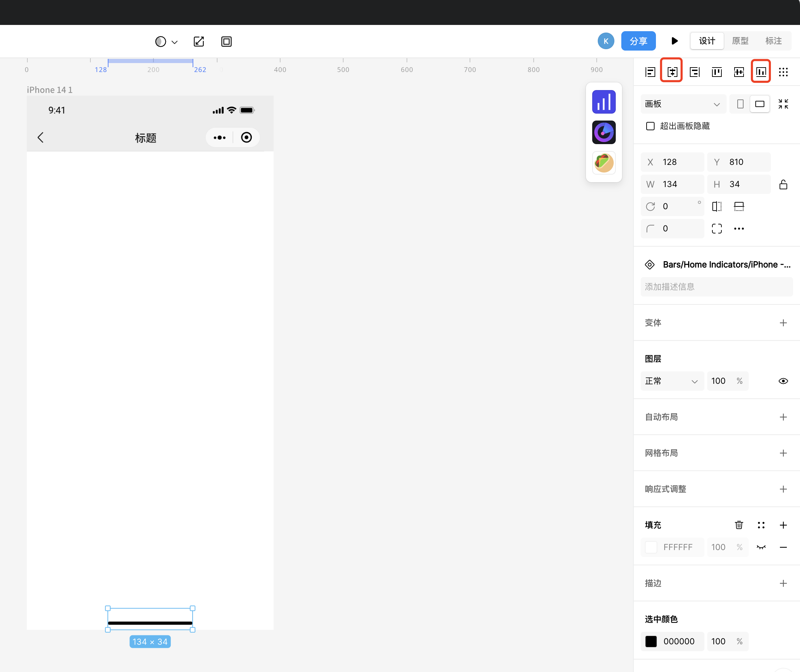Switch to the 设计 tab
800x672 pixels.
(x=706, y=41)
